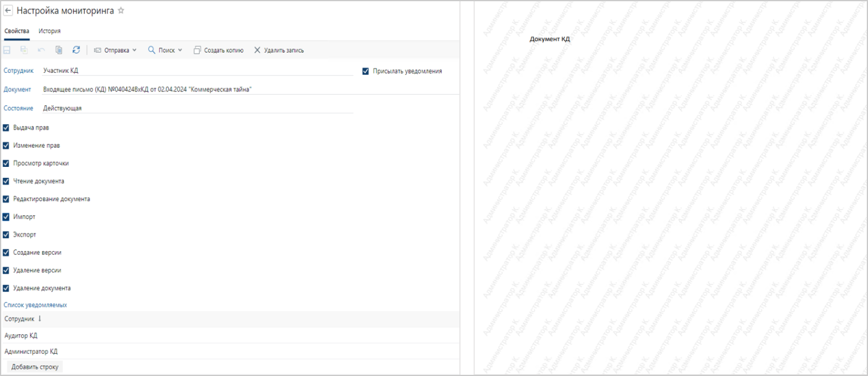This screenshot has width=868, height=376.
Task: Click the Список уведомляемых heading link
Action: (35, 305)
